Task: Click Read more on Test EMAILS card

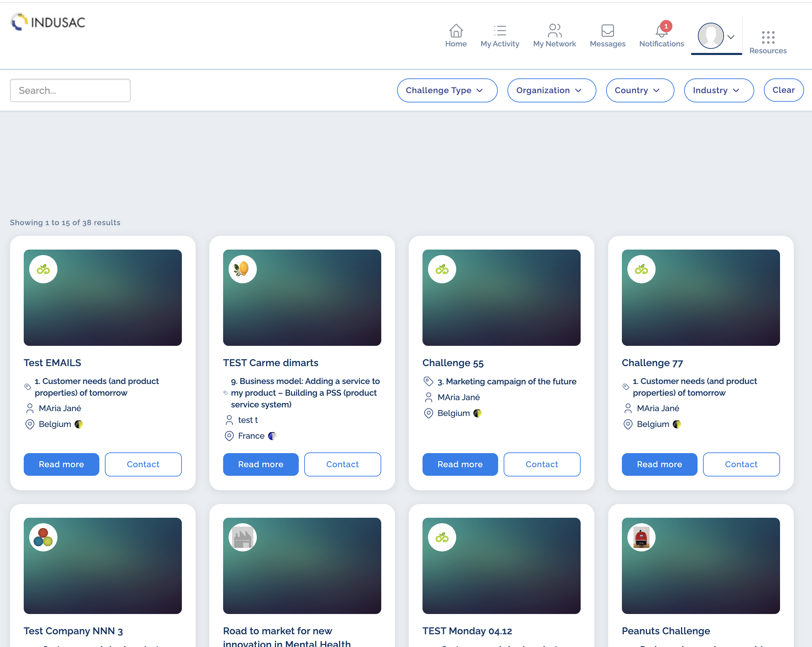Action: pos(62,464)
